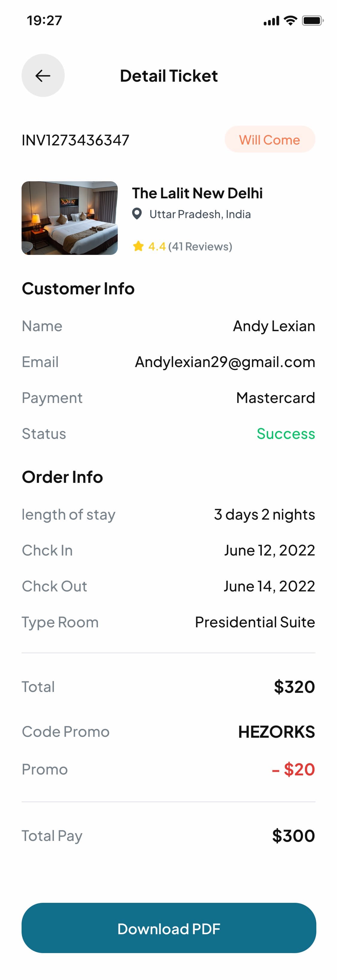Tap the battery indicator icon
Image resolution: width=337 pixels, height=980 pixels.
(313, 21)
